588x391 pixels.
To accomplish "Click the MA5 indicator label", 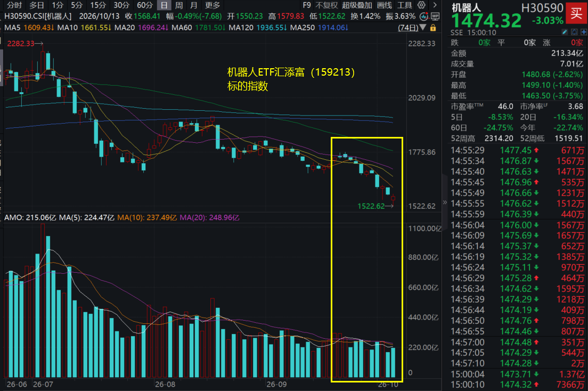I will pos(12,28).
